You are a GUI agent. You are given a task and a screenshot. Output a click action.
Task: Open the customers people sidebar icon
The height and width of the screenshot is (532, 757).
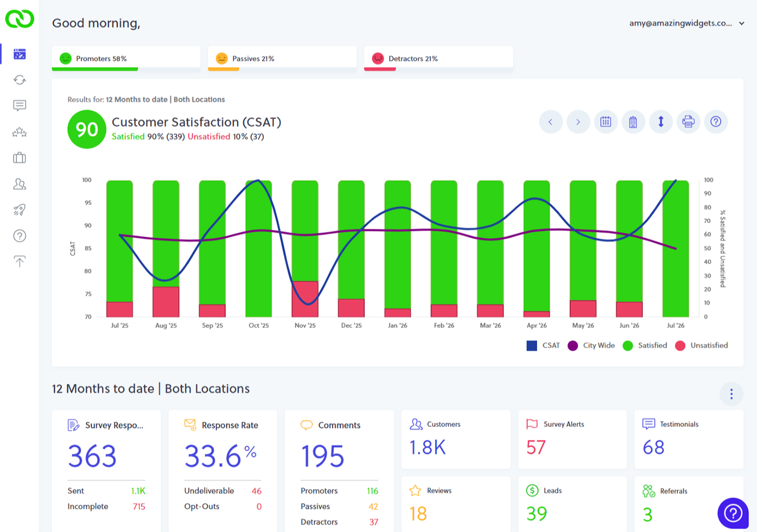20,184
